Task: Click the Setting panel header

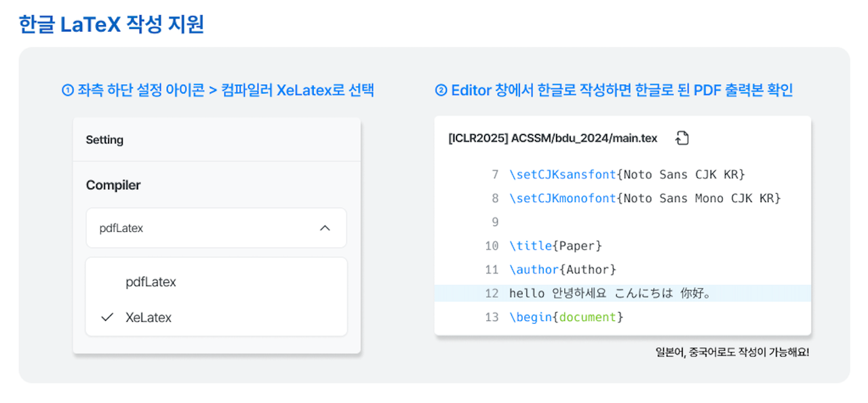Action: pos(216,140)
